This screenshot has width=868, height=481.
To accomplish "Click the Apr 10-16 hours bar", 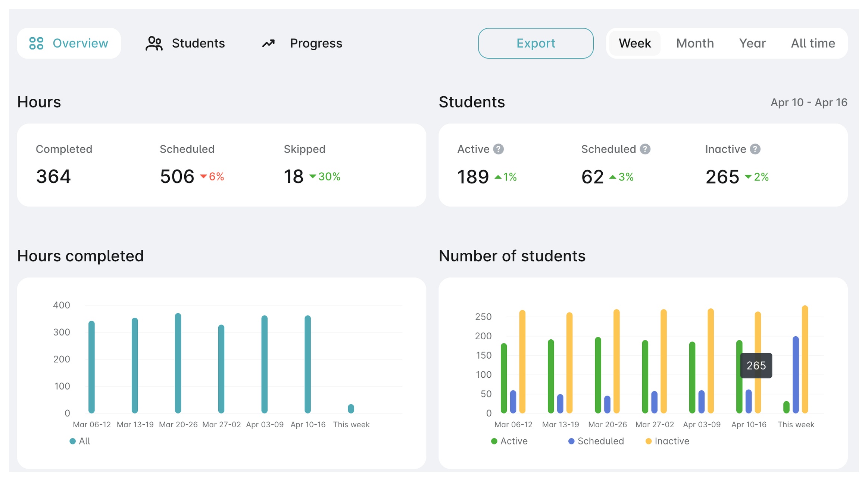I will tap(307, 364).
